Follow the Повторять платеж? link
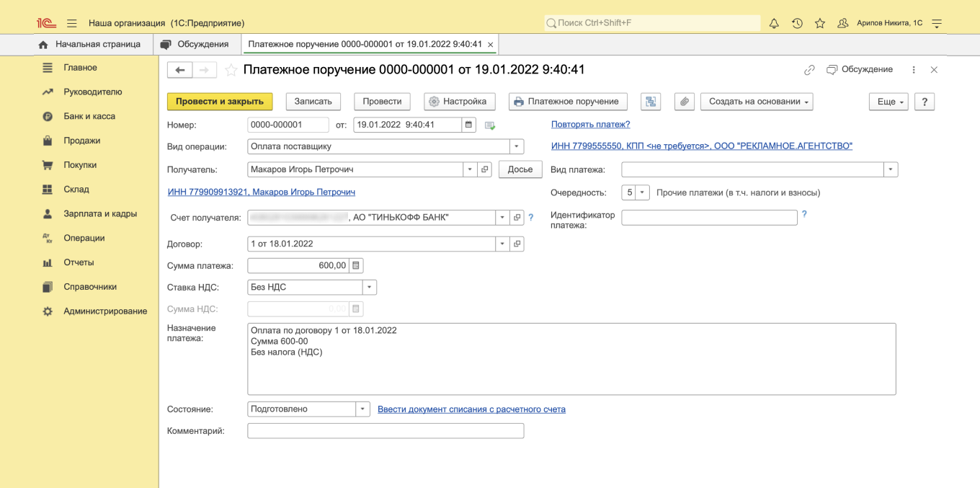 pyautogui.click(x=590, y=125)
